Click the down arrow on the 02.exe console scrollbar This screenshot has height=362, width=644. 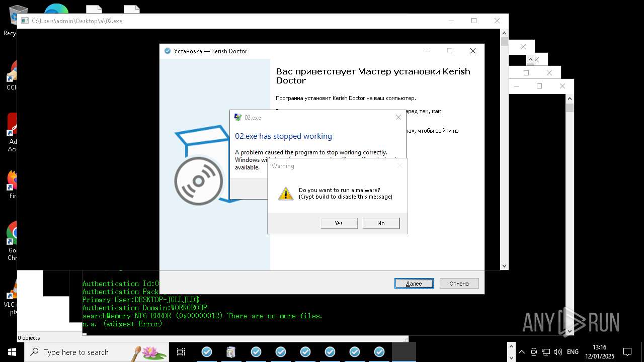pyautogui.click(x=504, y=266)
